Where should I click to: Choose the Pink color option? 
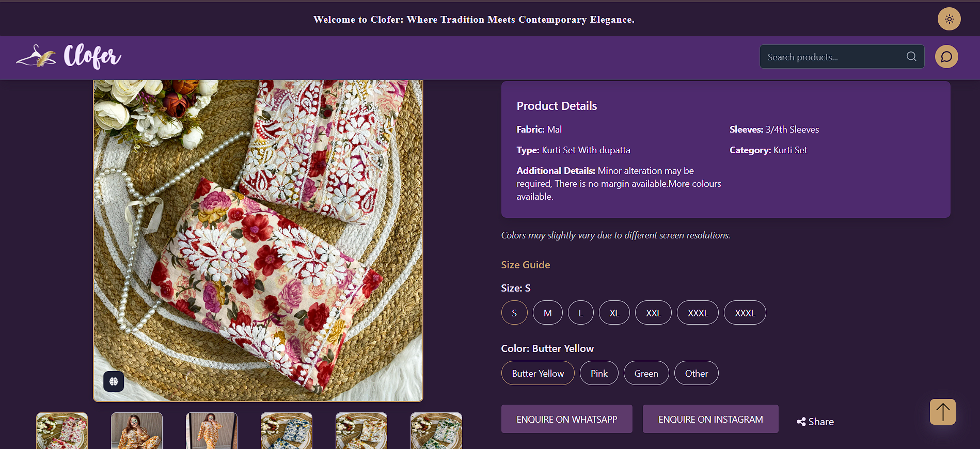(x=599, y=373)
